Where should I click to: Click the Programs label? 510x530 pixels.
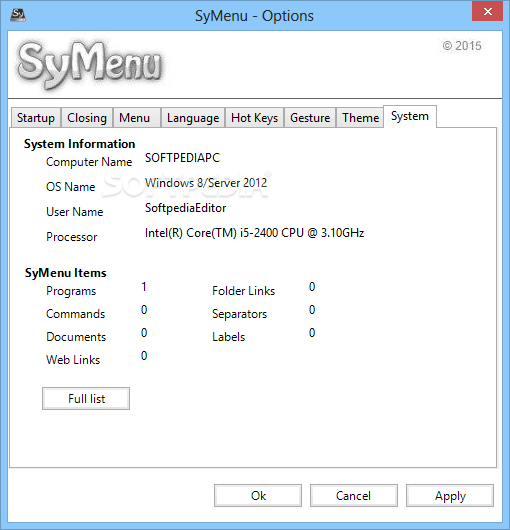coord(71,291)
